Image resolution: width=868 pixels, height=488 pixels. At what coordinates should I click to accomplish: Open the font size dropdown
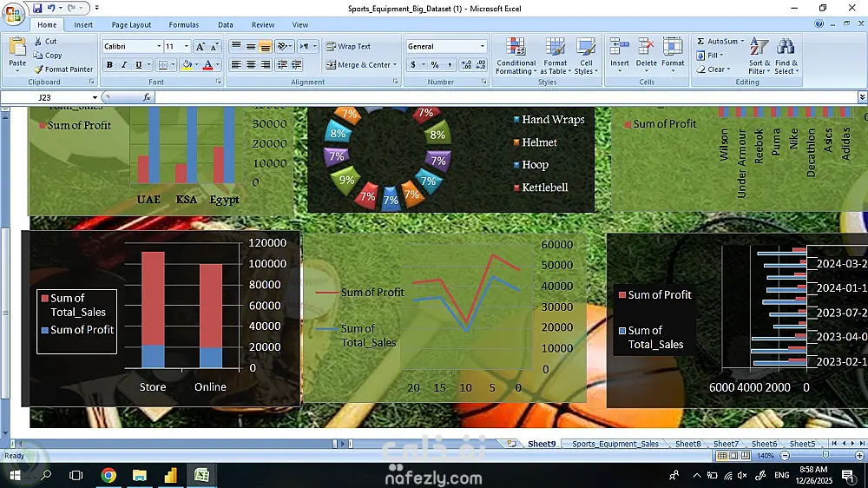186,47
